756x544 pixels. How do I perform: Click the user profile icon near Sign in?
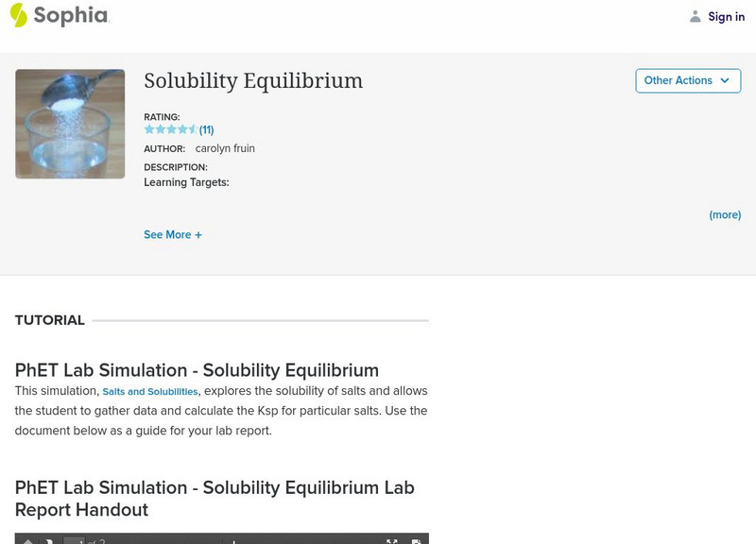coord(696,17)
